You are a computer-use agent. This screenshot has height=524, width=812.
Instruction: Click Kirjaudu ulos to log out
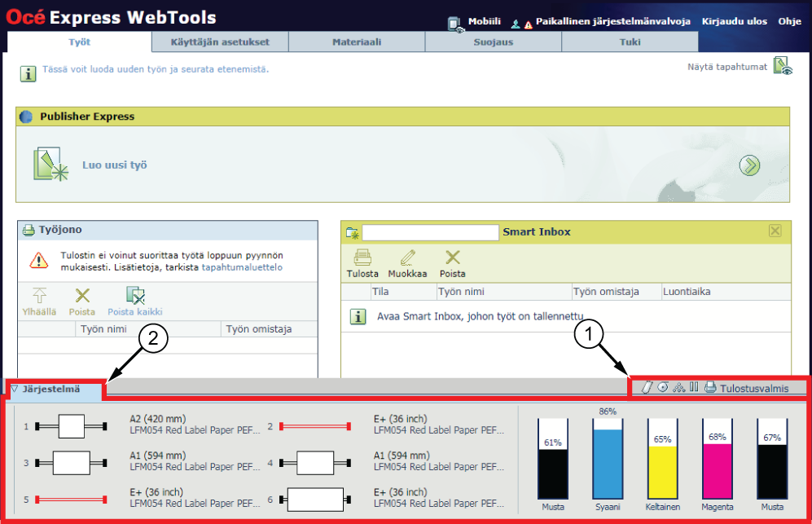click(734, 21)
